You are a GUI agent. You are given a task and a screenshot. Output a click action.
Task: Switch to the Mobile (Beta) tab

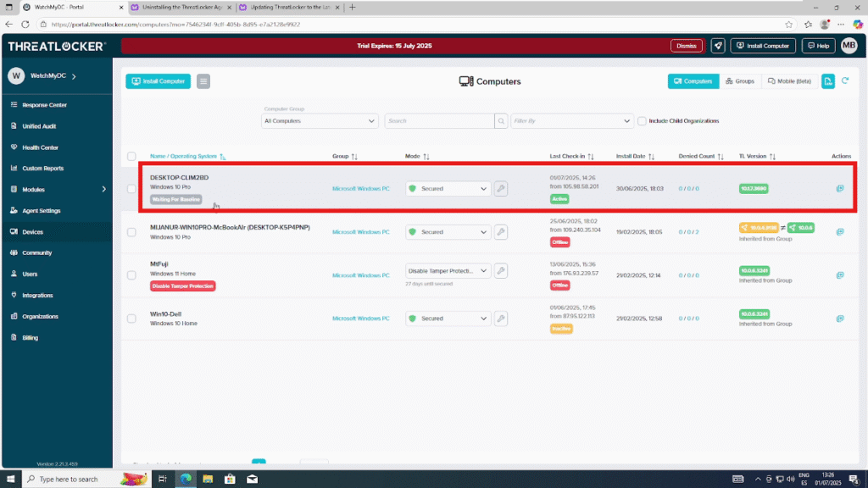pyautogui.click(x=789, y=81)
